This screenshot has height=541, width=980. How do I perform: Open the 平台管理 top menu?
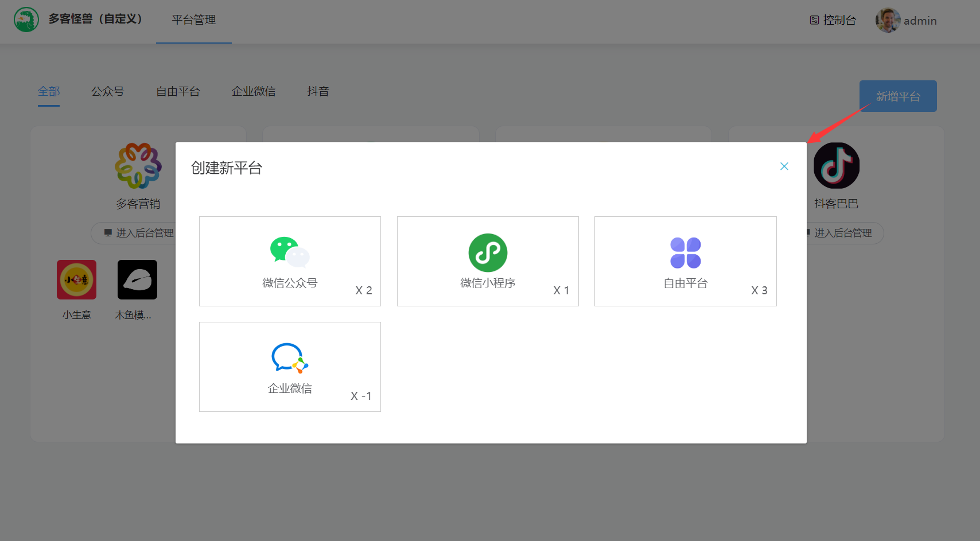coord(194,20)
